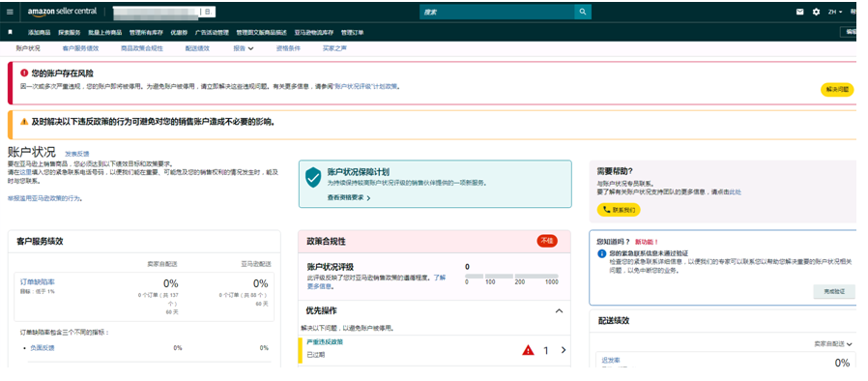Image resolution: width=868 pixels, height=381 pixels.
Task: Expand the 报告 menu dropdown
Action: [x=244, y=48]
